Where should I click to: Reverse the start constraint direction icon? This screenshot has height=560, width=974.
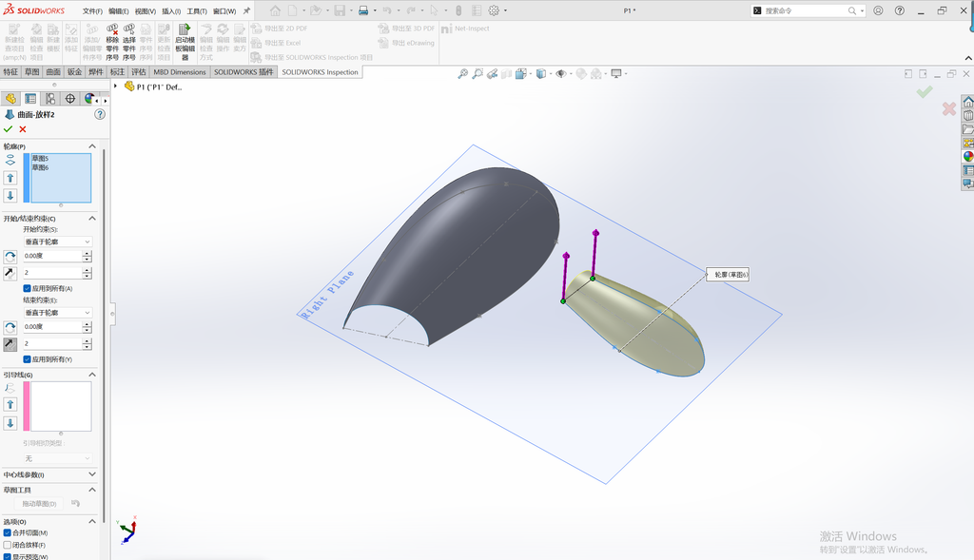(10, 257)
